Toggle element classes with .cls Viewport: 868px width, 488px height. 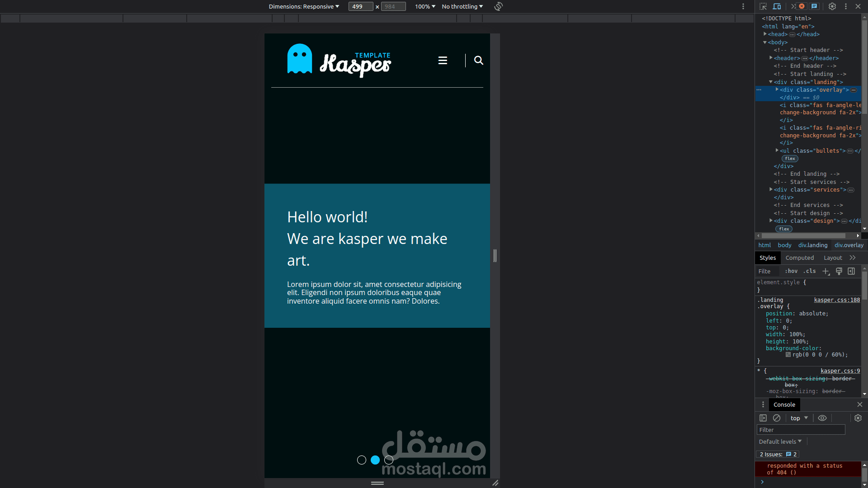pyautogui.click(x=810, y=271)
